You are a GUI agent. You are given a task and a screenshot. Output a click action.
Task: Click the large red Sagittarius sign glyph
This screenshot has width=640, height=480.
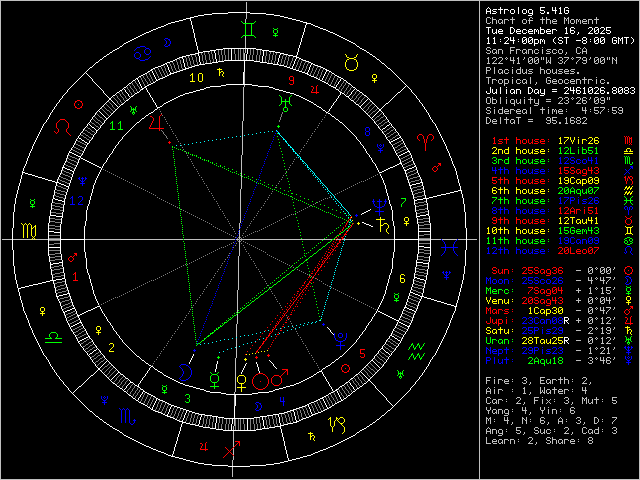click(x=232, y=449)
